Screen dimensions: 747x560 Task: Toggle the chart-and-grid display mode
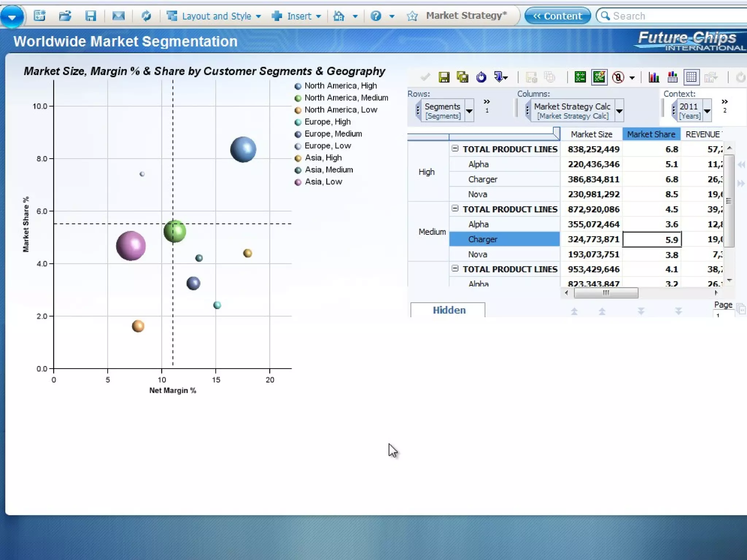[672, 77]
